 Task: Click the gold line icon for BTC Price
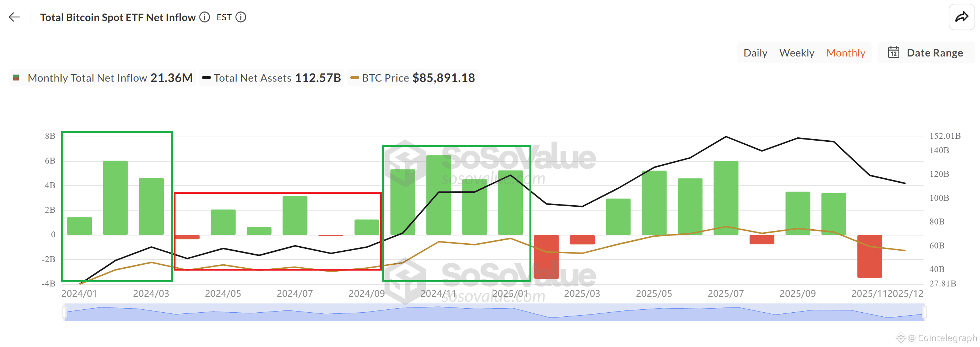click(355, 78)
